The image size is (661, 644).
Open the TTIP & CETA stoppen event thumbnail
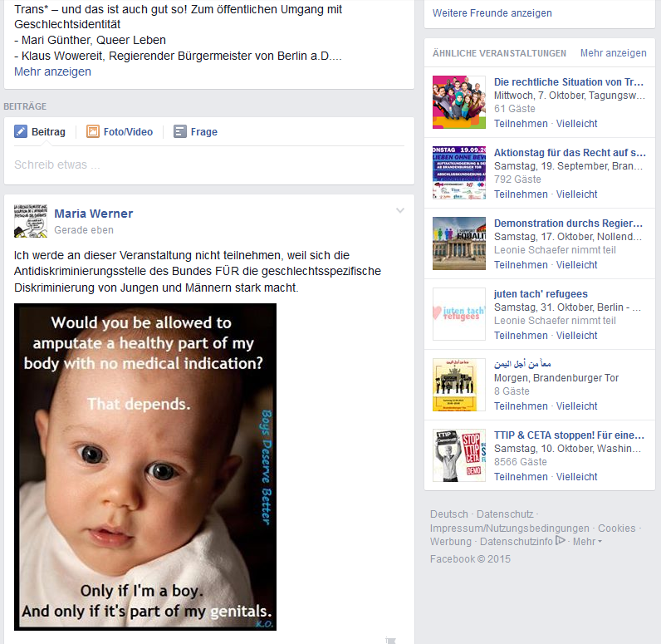[459, 455]
